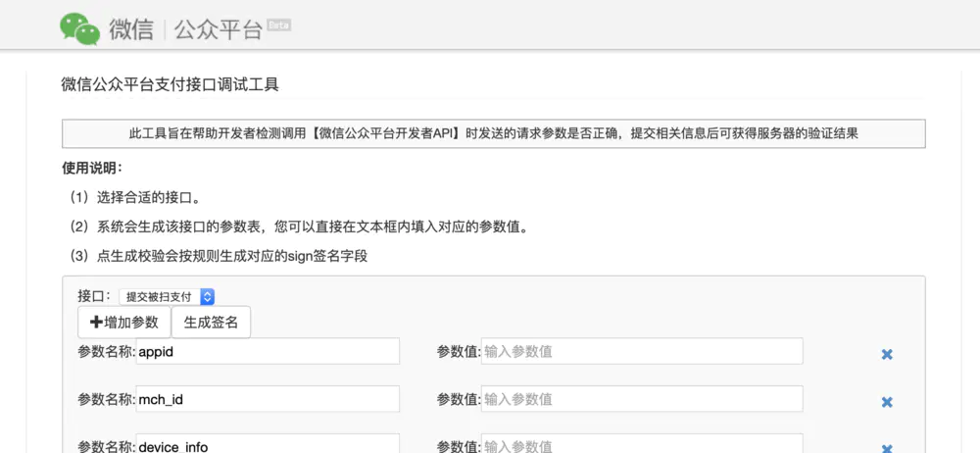Click the 使用说明 heading
980x453 pixels.
pyautogui.click(x=92, y=169)
